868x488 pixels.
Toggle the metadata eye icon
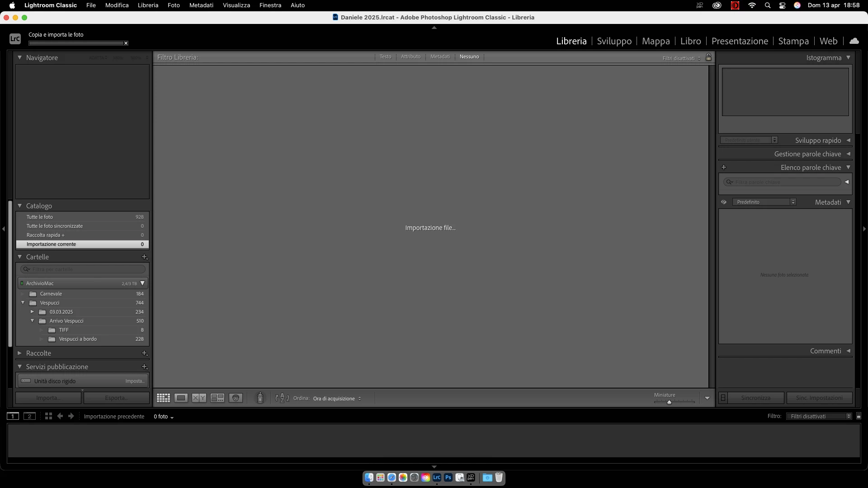pos(724,202)
